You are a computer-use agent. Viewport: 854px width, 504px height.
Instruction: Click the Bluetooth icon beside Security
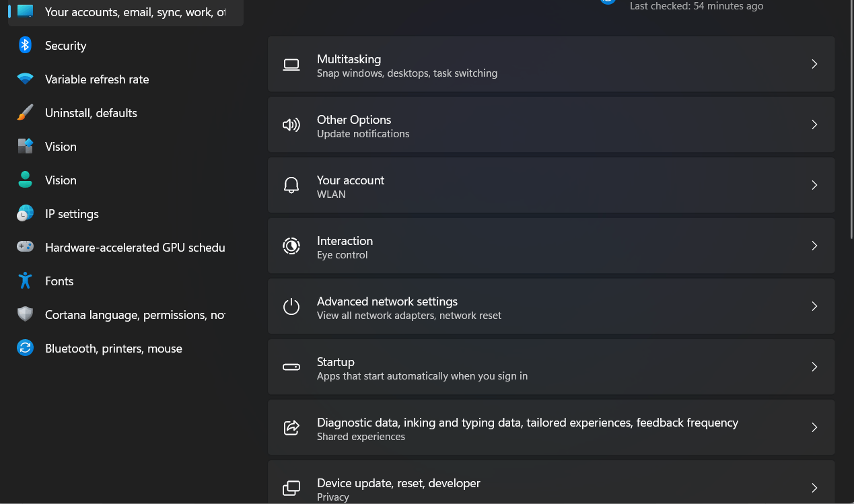(x=25, y=45)
